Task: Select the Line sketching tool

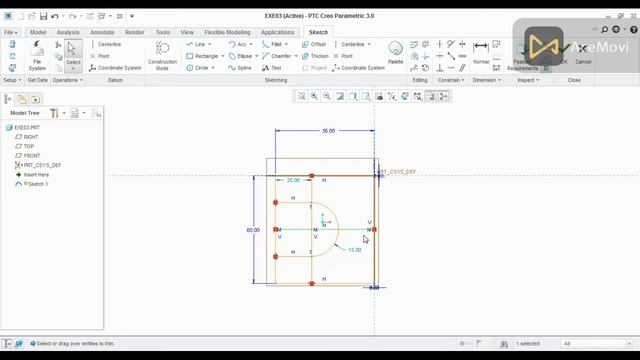Action: coord(196,44)
